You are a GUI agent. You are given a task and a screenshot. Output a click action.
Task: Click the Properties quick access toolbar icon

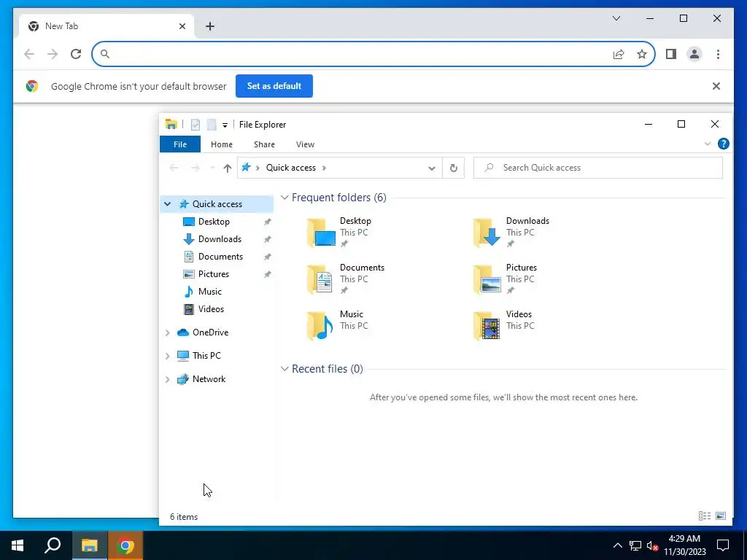[x=196, y=125]
